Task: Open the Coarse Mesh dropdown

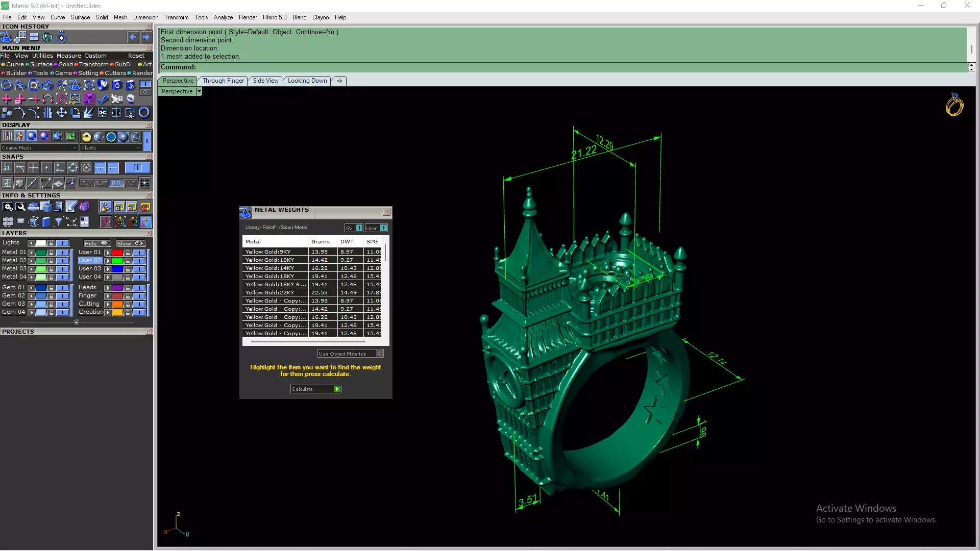Action: [75, 148]
